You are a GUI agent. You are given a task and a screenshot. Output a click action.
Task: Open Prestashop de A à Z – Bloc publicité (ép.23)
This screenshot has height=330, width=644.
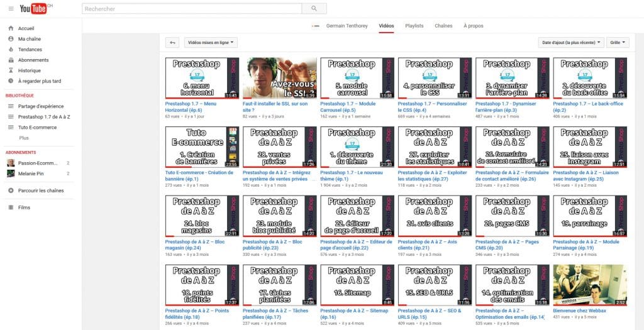[x=273, y=245]
